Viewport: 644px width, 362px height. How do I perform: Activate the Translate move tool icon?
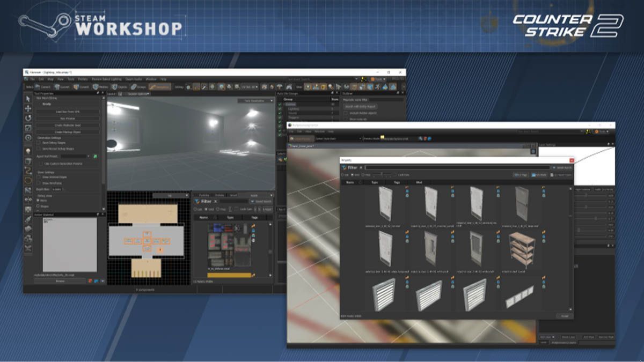coord(28,108)
